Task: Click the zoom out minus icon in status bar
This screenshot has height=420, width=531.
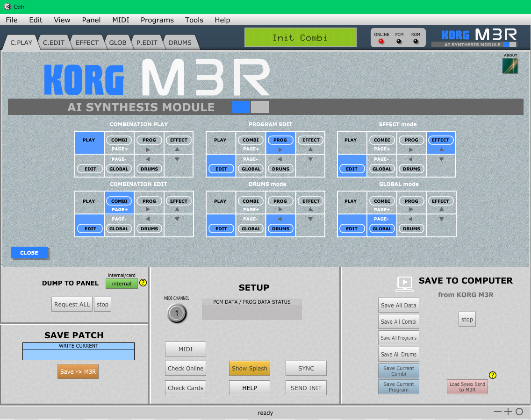Action: tap(497, 412)
